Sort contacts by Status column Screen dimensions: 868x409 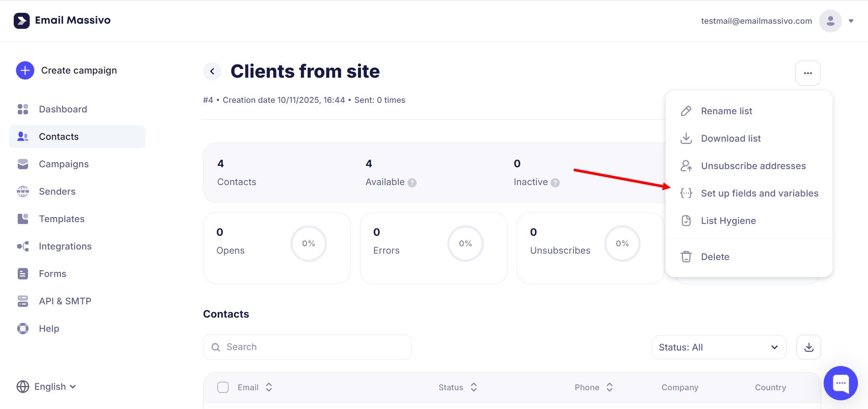tap(474, 388)
